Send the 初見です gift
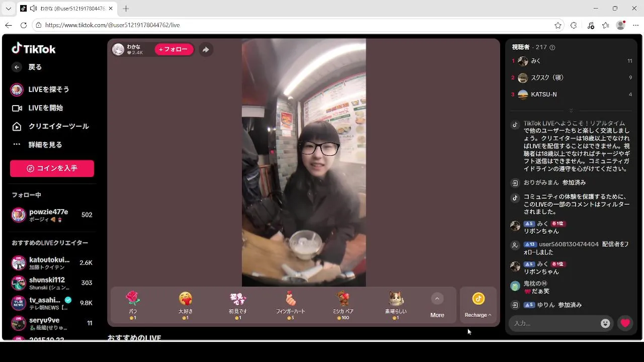Image resolution: width=644 pixels, height=362 pixels. click(238, 305)
